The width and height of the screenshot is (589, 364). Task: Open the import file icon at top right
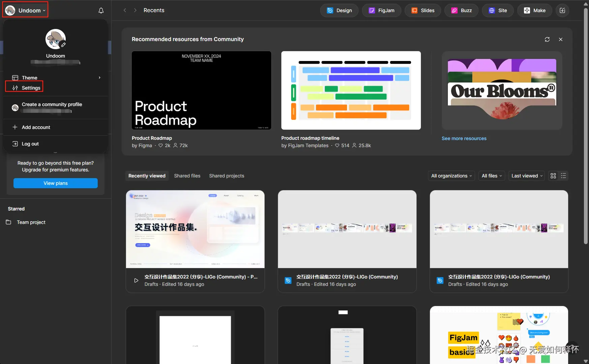pyautogui.click(x=562, y=10)
